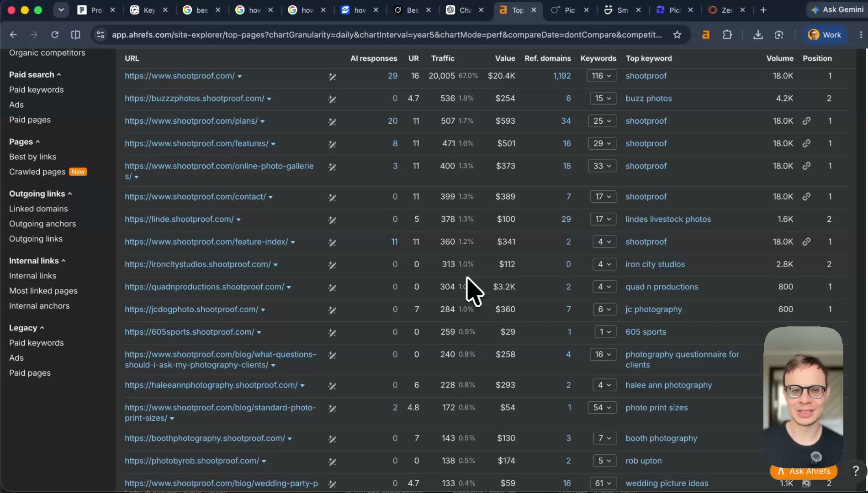The image size is (868, 493).
Task: Expand the URL menu arrow for shootproof.com/contact/
Action: point(270,198)
